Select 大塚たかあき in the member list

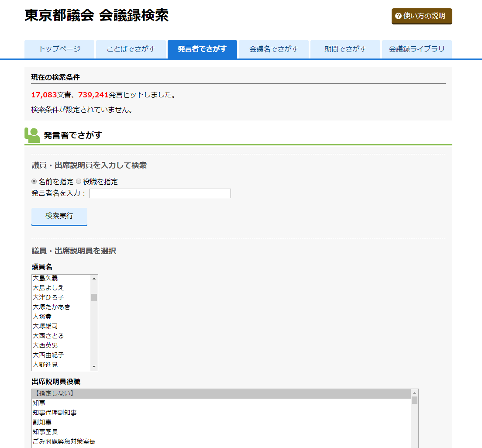point(61,307)
